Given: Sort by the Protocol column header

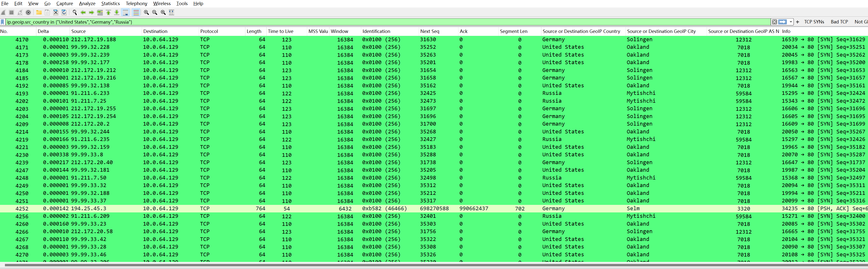Looking at the screenshot, I should click(222, 31).
